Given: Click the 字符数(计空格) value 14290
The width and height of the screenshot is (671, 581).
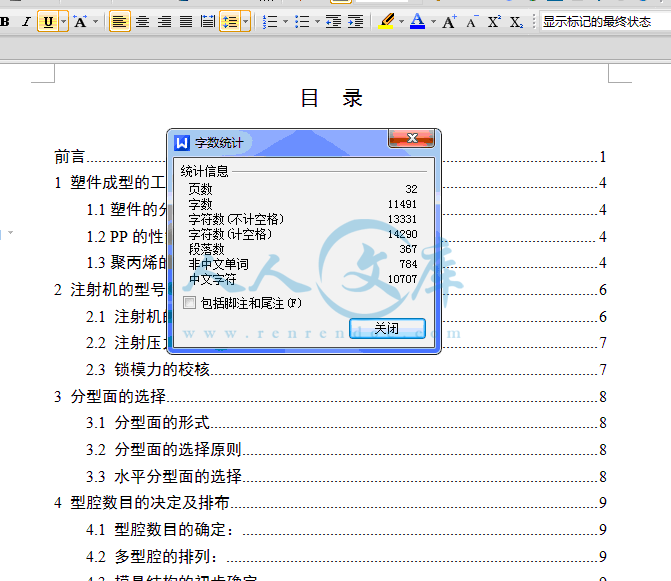Looking at the screenshot, I should click(402, 234).
